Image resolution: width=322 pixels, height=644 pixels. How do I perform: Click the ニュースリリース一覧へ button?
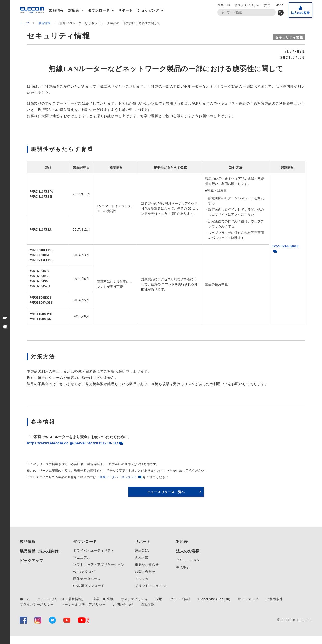coord(166,492)
